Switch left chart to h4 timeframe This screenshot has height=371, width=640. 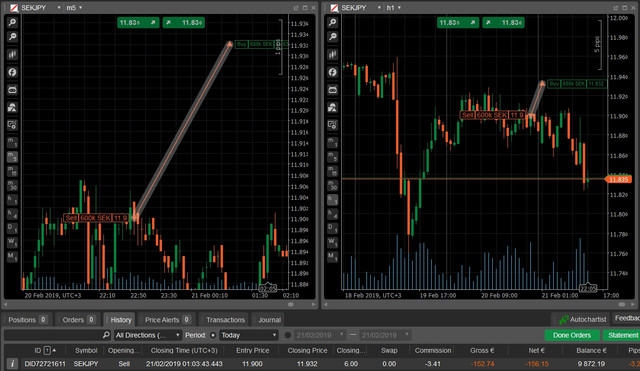[x=12, y=213]
